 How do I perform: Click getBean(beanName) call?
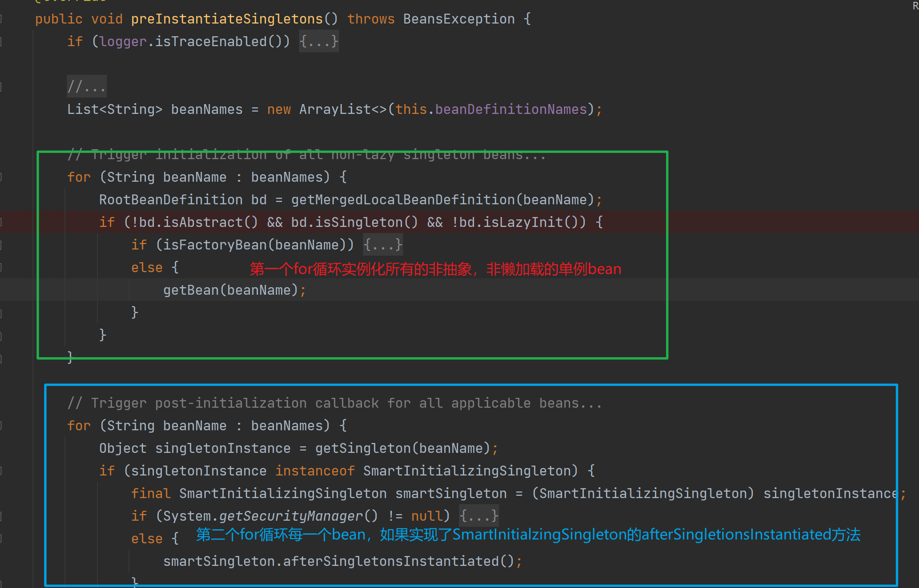click(x=231, y=290)
